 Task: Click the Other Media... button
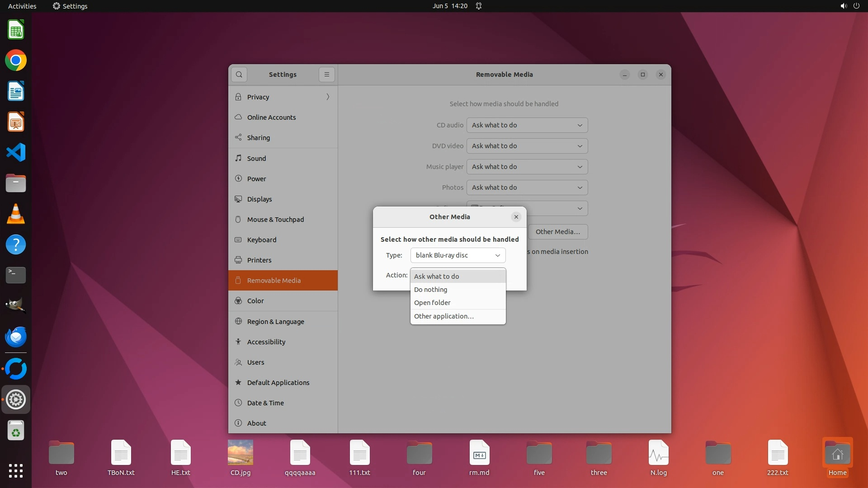pos(557,232)
